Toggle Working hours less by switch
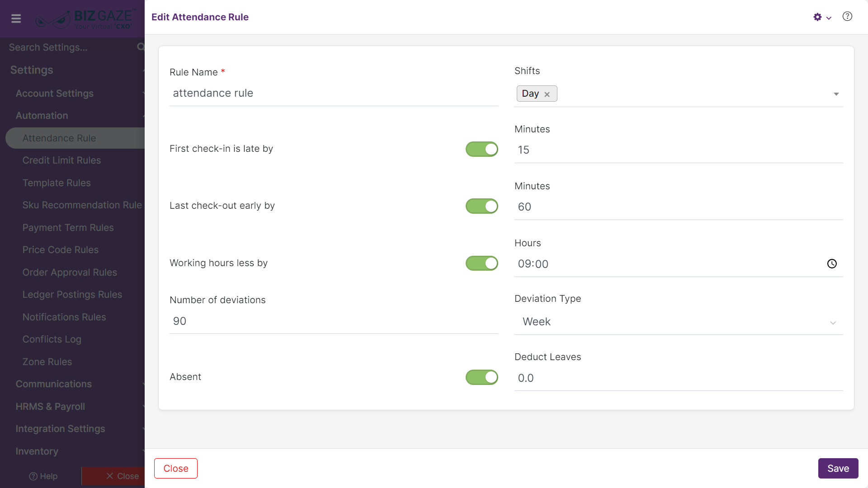 (482, 263)
